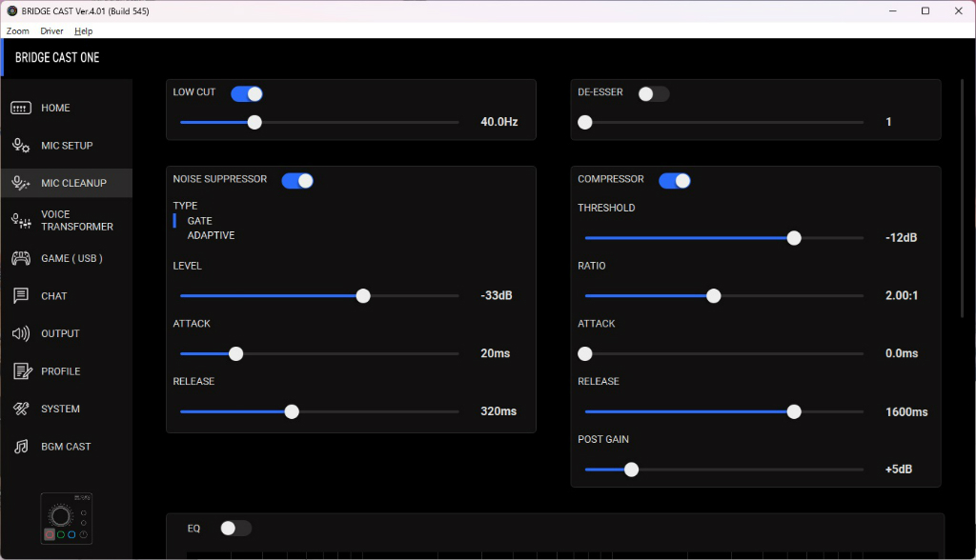This screenshot has width=976, height=560.
Task: Turn off the Compressor switch
Action: (675, 181)
